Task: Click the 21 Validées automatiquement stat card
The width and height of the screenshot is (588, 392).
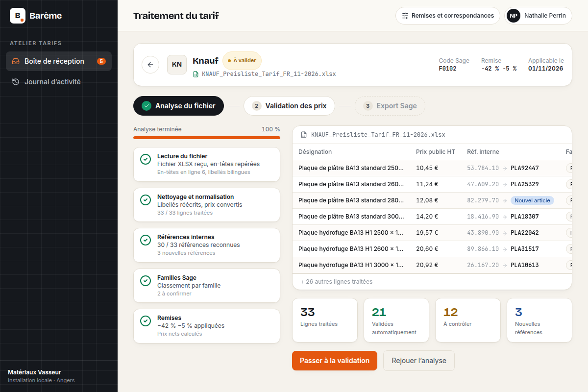Action: point(396,320)
